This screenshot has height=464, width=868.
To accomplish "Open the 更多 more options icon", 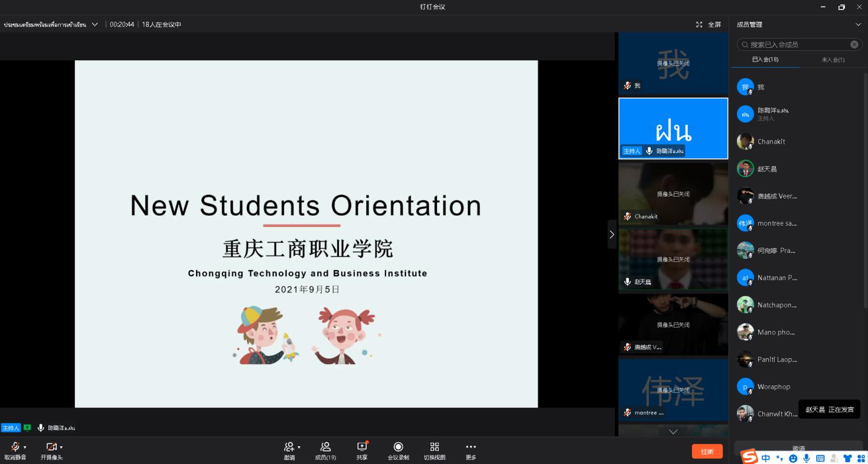I will click(471, 447).
